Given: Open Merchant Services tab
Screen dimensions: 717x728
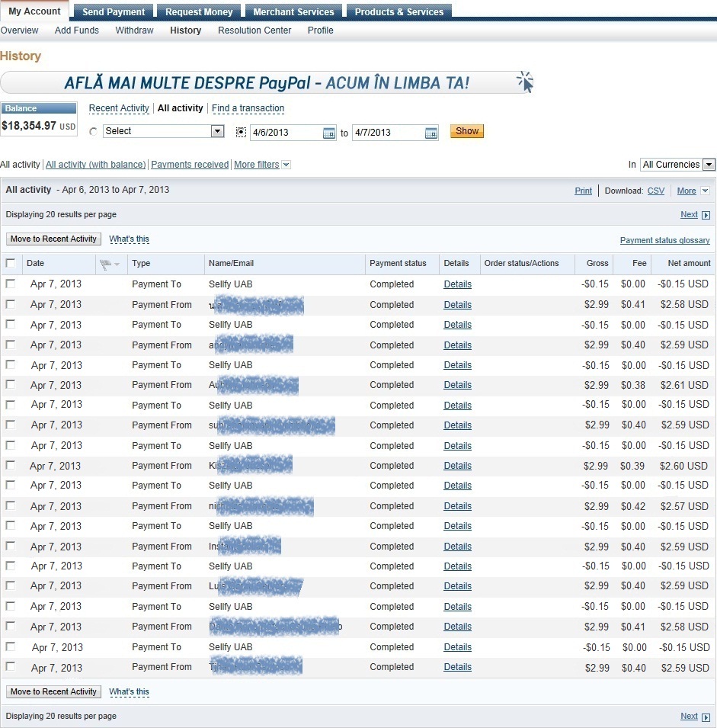Looking at the screenshot, I should click(x=294, y=11).
